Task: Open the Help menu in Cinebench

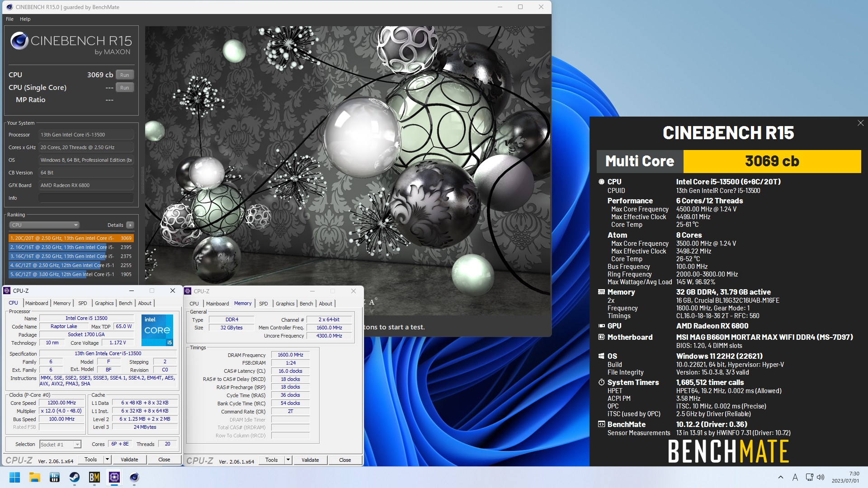Action: pos(25,19)
